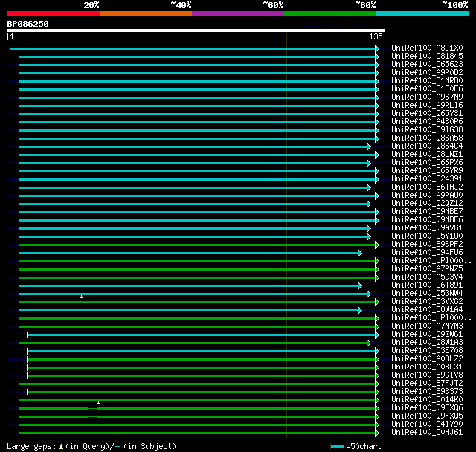Open hit UniRef100_O81845
The width and height of the screenshot is (476, 452).
427,56
